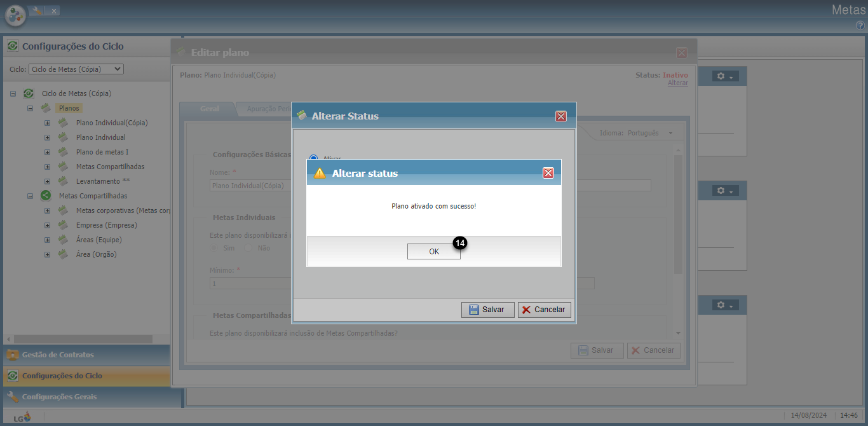The width and height of the screenshot is (868, 426).
Task: Expand the Áreas (Equipe) tree node
Action: [47, 240]
